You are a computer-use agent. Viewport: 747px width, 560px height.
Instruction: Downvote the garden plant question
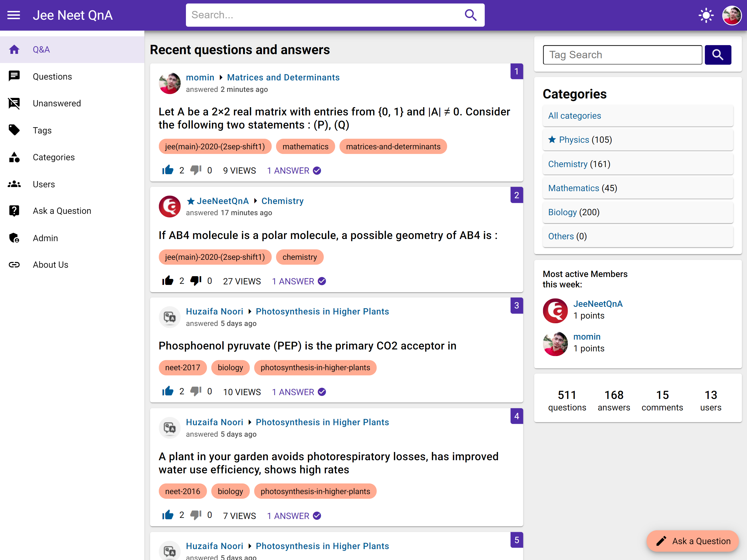(196, 515)
